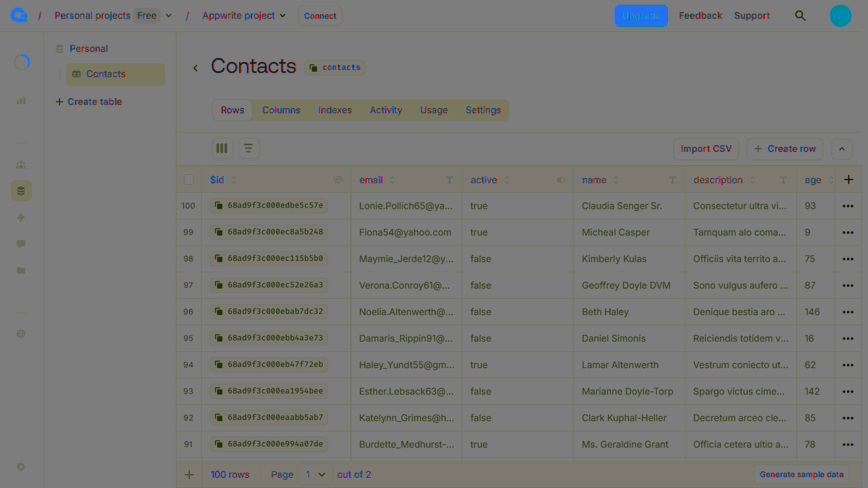
Task: Open the filter icon above the table
Action: [249, 148]
